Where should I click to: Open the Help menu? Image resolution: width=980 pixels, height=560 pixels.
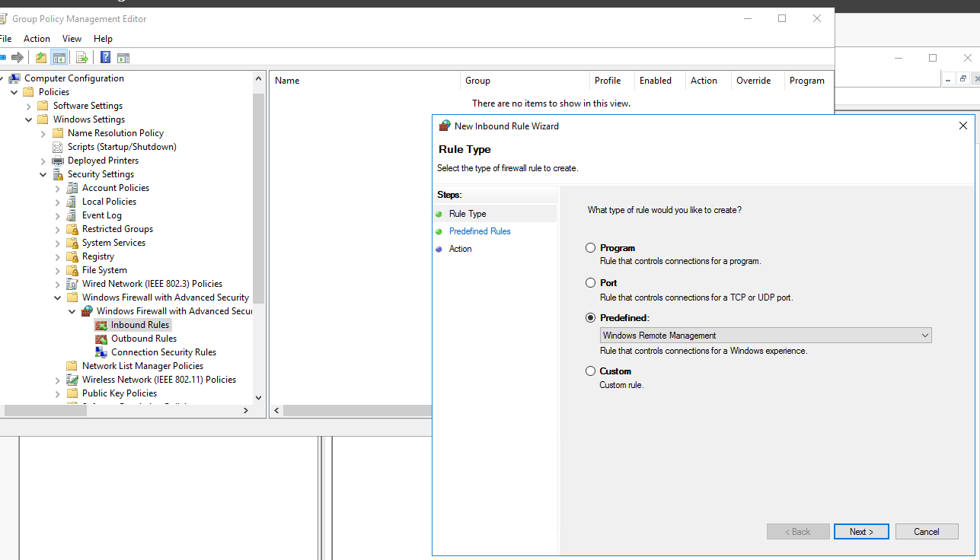point(103,39)
